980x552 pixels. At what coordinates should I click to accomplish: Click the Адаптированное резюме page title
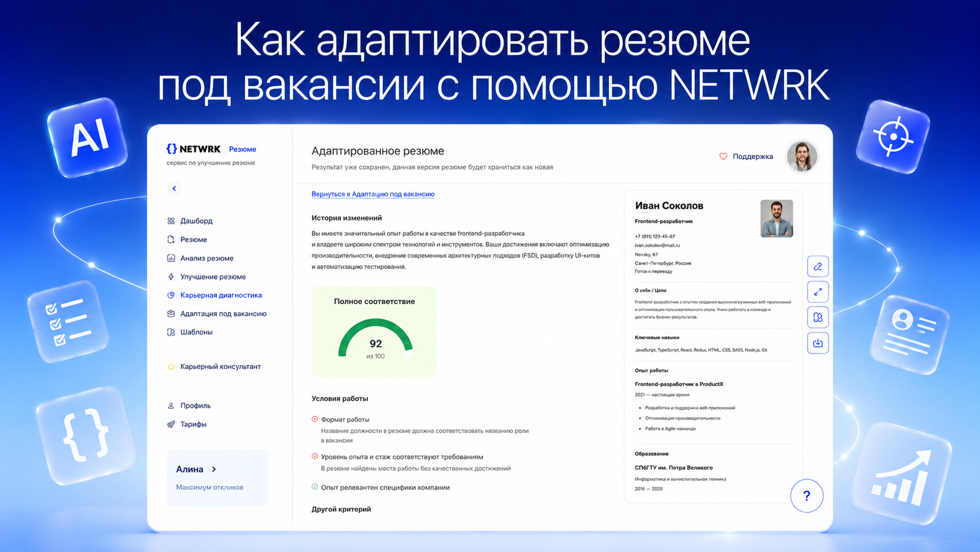377,151
